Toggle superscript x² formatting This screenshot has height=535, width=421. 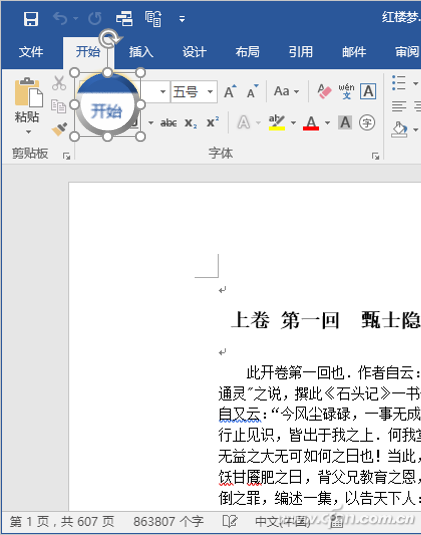[x=213, y=122]
